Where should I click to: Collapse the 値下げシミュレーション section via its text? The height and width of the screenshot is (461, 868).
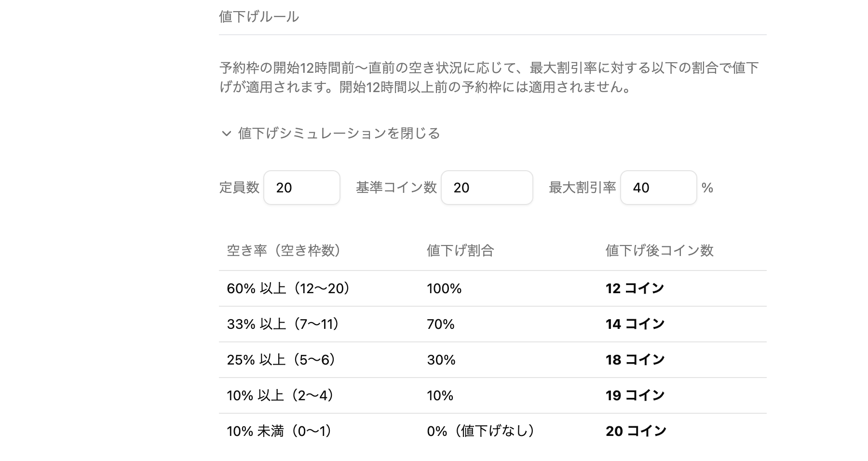(339, 133)
